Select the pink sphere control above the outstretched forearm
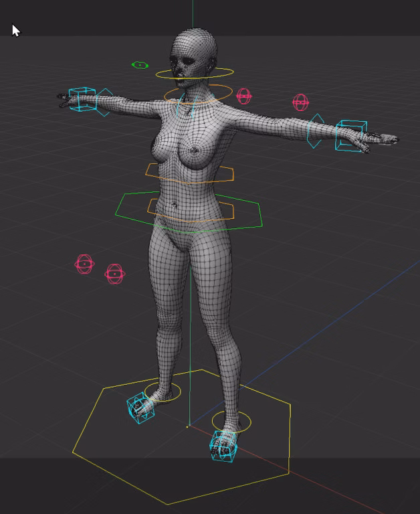The width and height of the screenshot is (420, 514). tap(300, 102)
